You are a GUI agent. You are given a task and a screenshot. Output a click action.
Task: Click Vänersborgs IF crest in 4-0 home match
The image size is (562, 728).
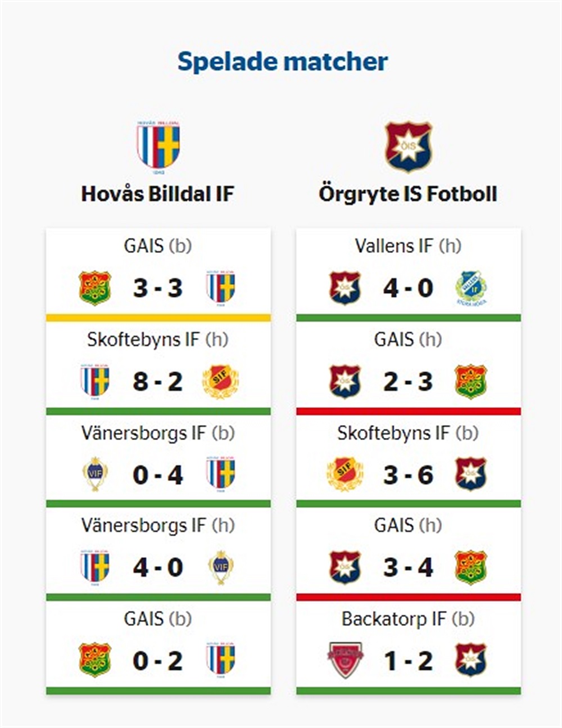[x=221, y=567]
